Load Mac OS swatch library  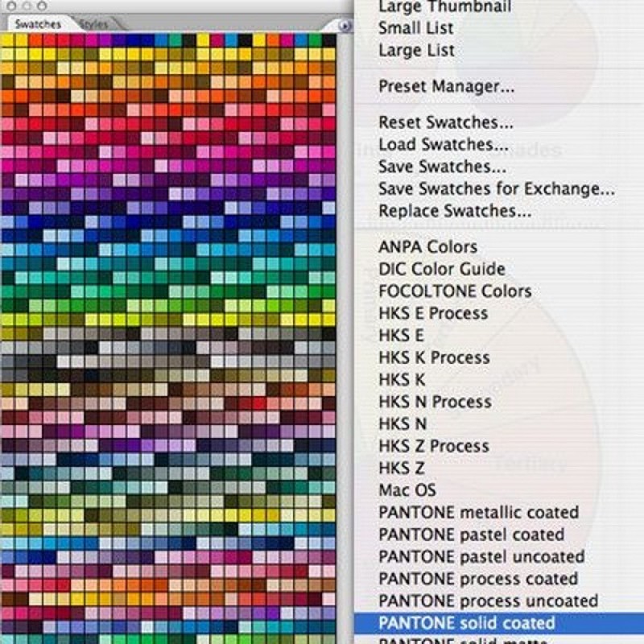tap(407, 491)
